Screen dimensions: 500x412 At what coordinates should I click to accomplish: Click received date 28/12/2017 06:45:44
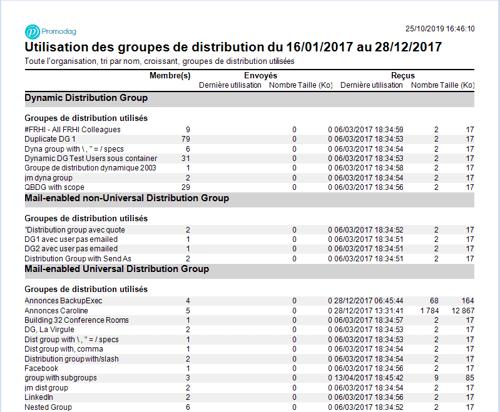[369, 301]
